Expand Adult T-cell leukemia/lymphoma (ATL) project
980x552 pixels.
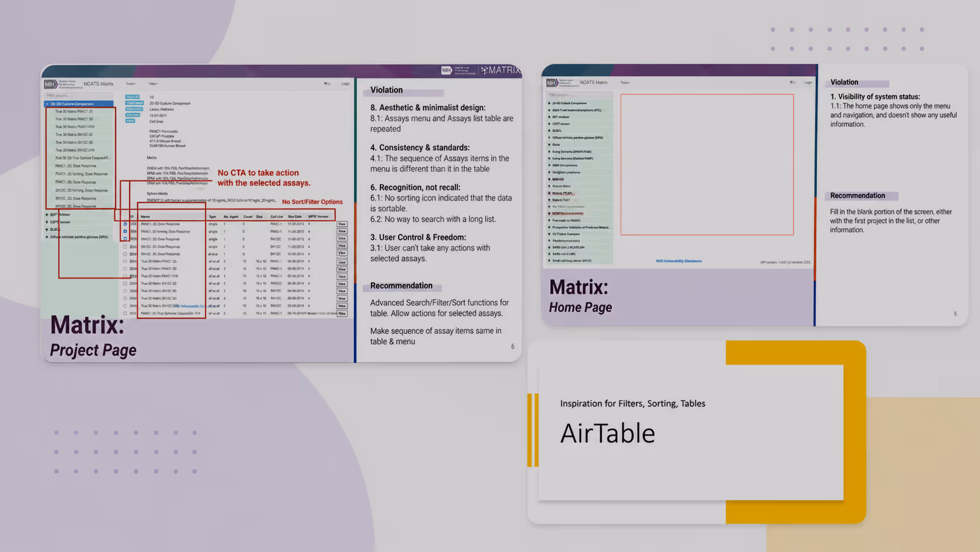point(549,110)
